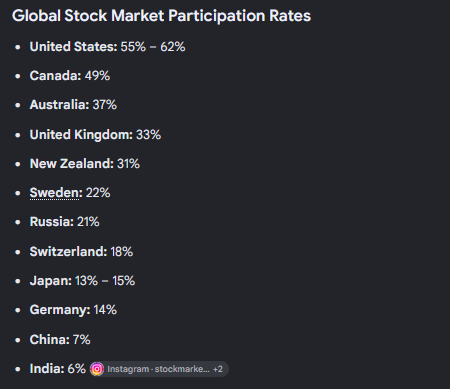Click the 55% – 62% range value

153,47
